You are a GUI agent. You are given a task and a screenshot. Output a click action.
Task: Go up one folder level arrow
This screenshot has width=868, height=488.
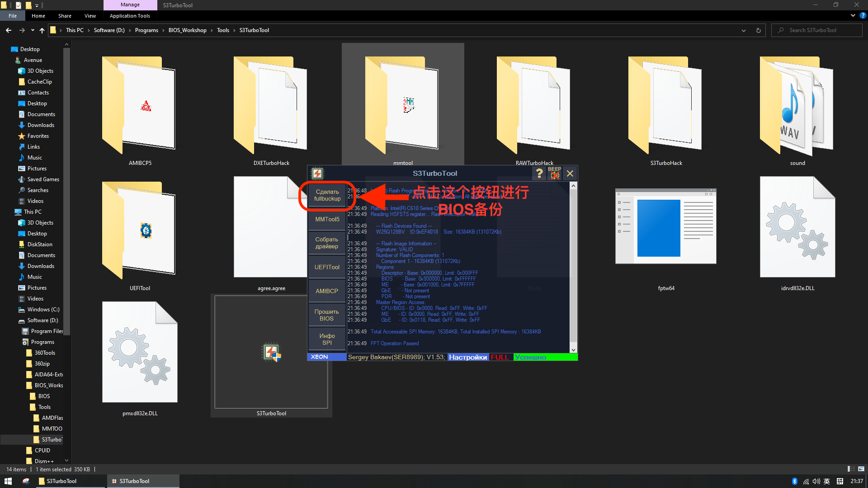[42, 30]
